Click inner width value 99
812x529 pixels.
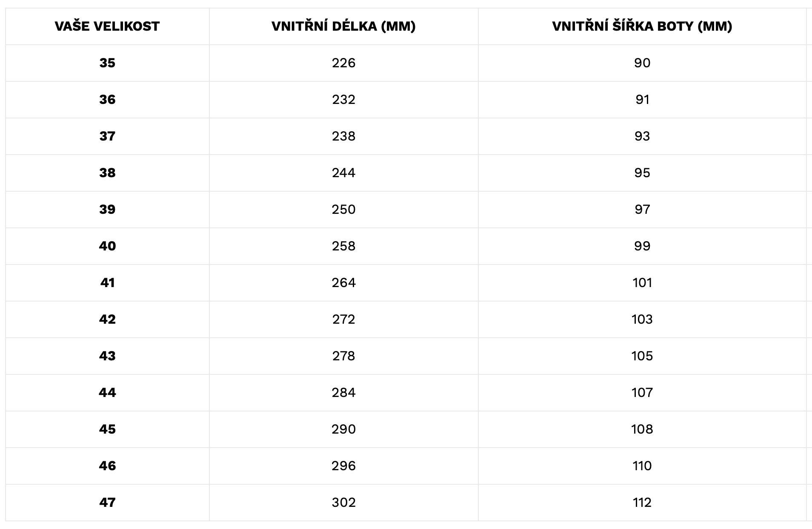642,246
